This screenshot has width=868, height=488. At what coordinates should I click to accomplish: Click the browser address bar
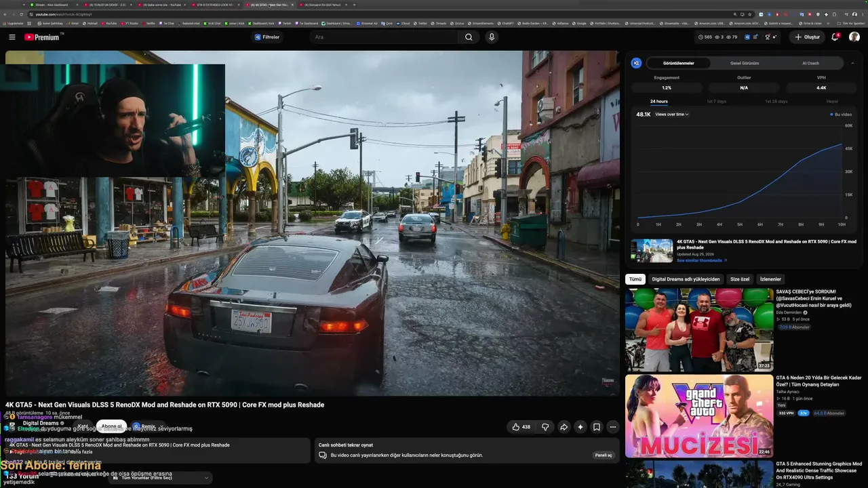380,14
